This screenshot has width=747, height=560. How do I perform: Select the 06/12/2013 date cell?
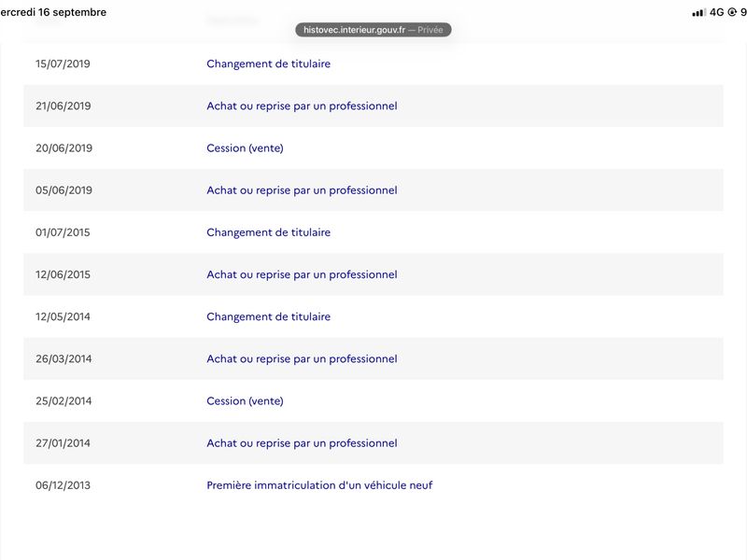(x=63, y=485)
